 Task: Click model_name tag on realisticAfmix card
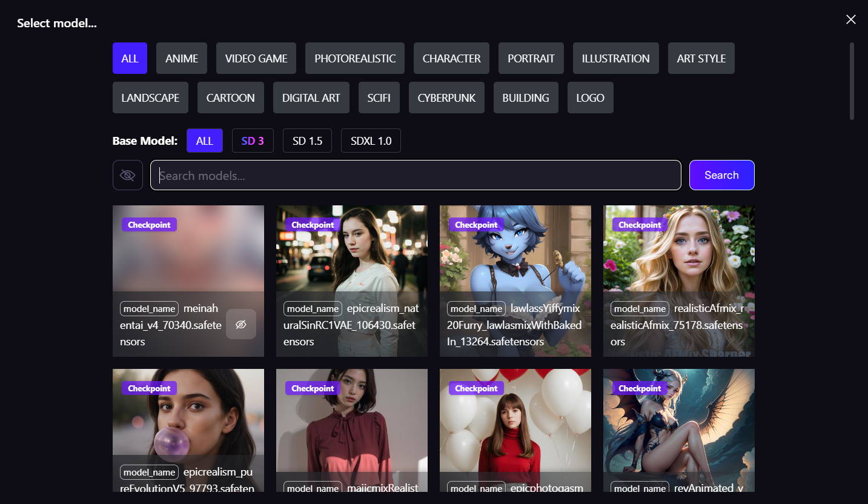pos(640,308)
